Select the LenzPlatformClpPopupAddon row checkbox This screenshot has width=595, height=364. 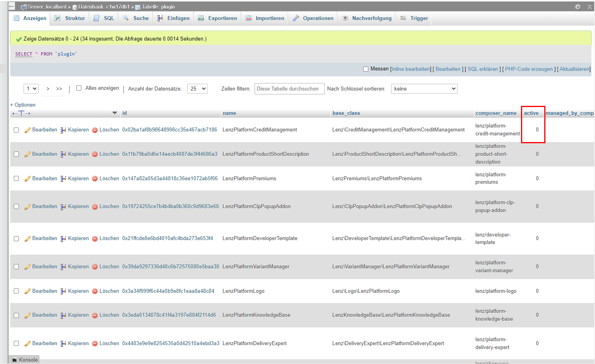[17, 207]
